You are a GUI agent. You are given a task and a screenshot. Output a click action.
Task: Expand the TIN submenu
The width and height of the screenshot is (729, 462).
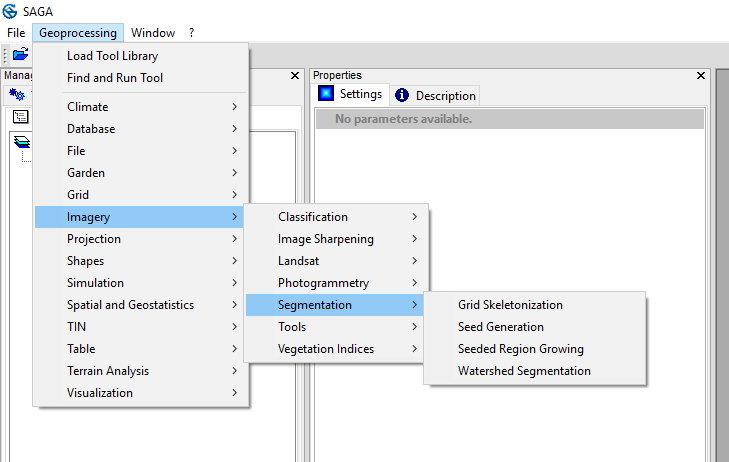(x=141, y=327)
